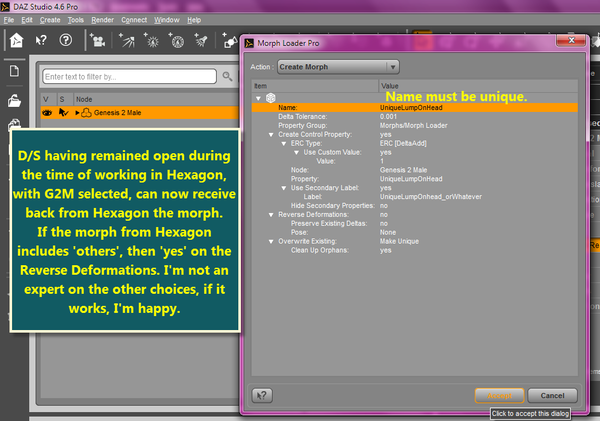
Task: Click the create-light icon before the primitive tool
Action: point(201,40)
